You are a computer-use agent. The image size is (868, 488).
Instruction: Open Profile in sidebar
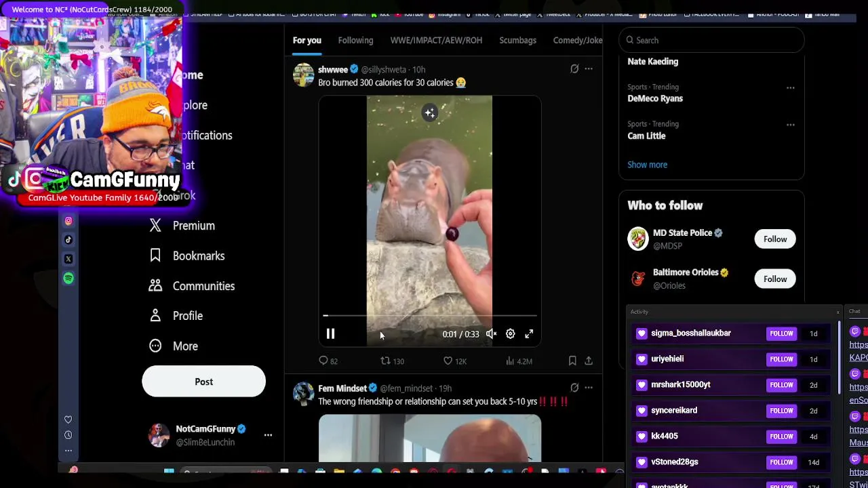point(176,316)
